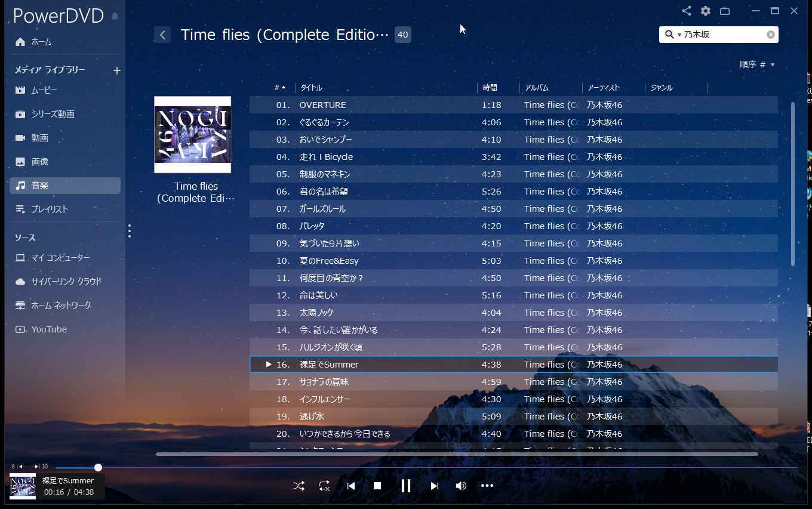Select track ぐるぐるカーテン
The image size is (812, 509).
pyautogui.click(x=513, y=122)
